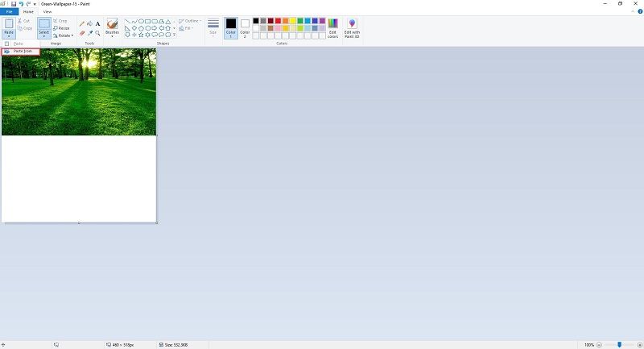The width and height of the screenshot is (644, 349).
Task: Open the File menu
Action: click(x=9, y=12)
